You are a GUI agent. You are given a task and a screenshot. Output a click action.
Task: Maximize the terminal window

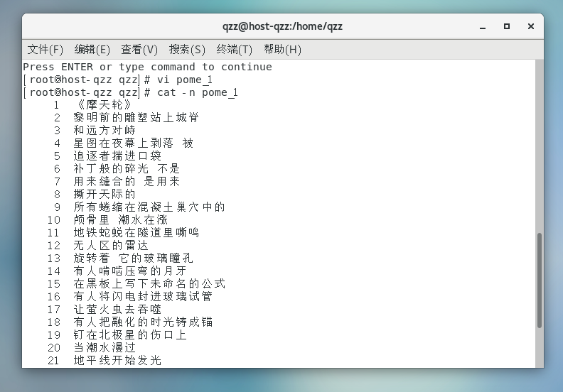pos(507,26)
